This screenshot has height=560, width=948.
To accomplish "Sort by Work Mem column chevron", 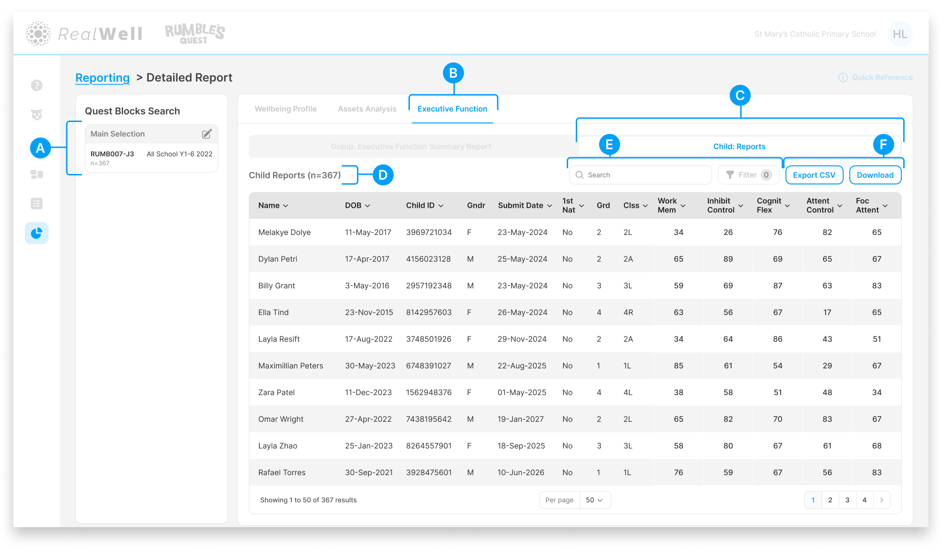I will pos(683,205).
